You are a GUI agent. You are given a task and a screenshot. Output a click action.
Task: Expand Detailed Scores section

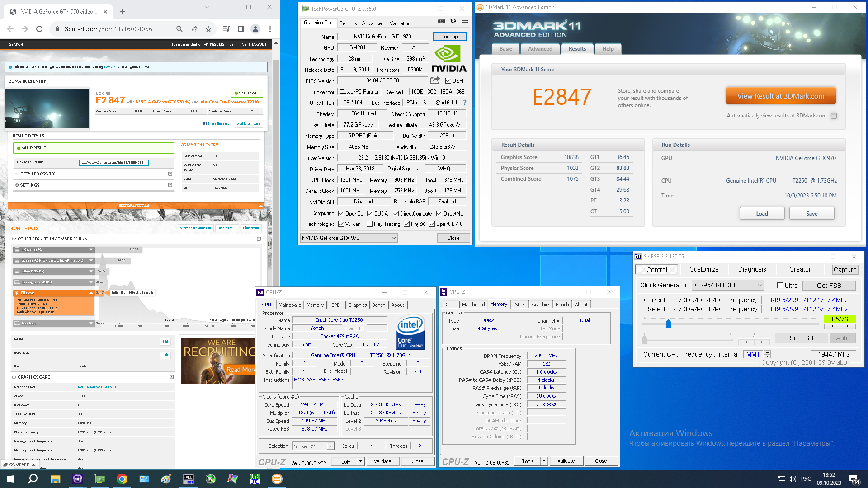click(x=170, y=174)
